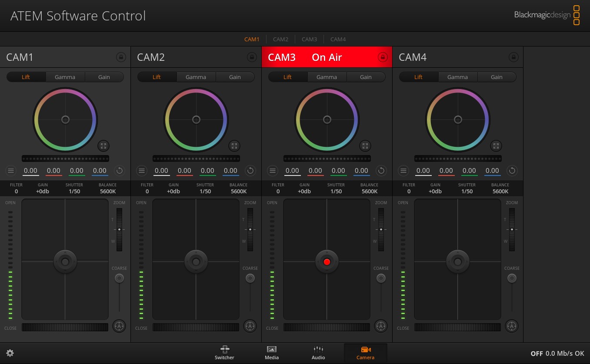Toggle the CAM2 lock icon
590x364 pixels.
click(252, 57)
